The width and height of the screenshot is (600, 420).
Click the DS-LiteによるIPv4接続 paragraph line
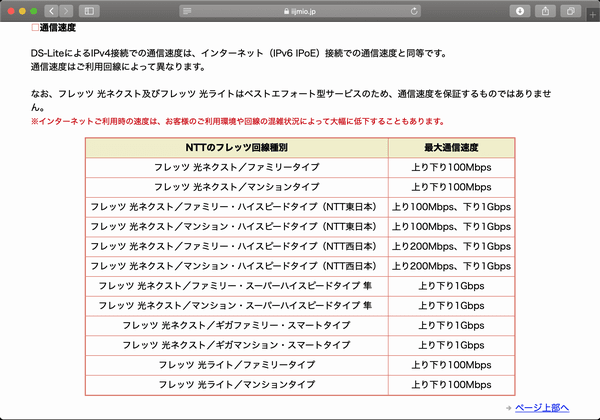click(x=239, y=53)
